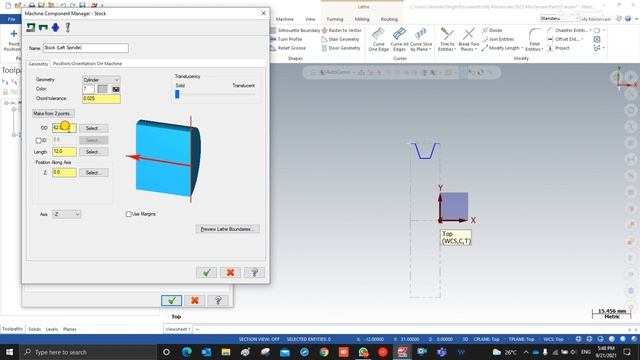Switch to Position/Orientation On Machine tab
Viewport: 640px width, 360px height.
click(87, 64)
